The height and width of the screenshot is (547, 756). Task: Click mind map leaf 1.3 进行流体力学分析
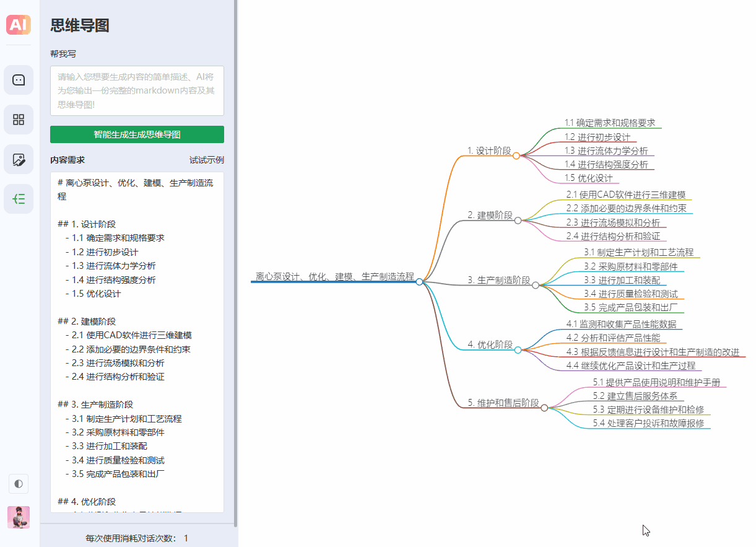606,151
